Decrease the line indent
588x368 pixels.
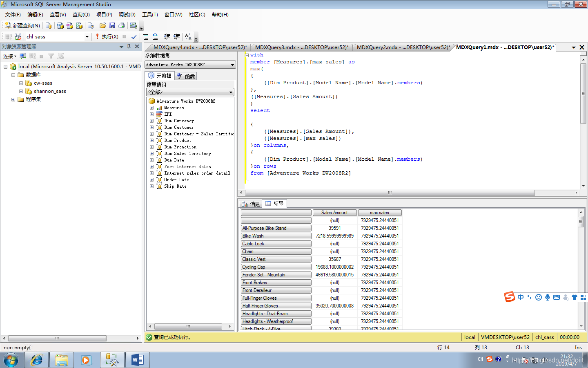(x=167, y=36)
